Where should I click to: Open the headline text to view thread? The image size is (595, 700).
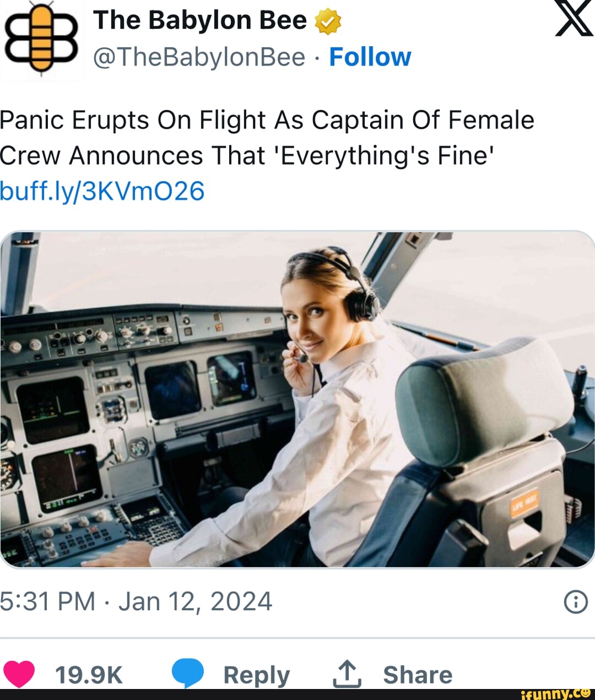coord(264,137)
